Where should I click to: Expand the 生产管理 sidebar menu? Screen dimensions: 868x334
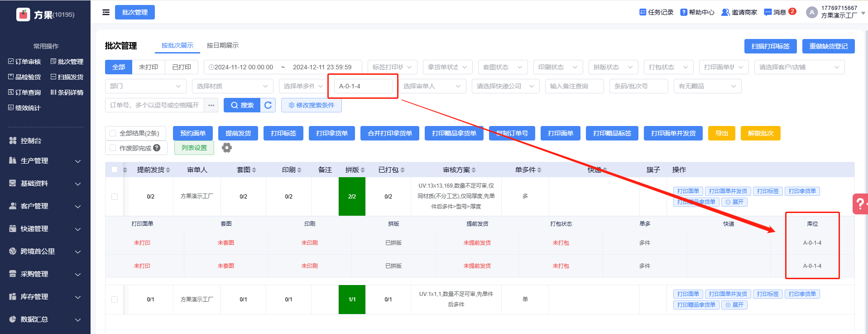tap(45, 161)
